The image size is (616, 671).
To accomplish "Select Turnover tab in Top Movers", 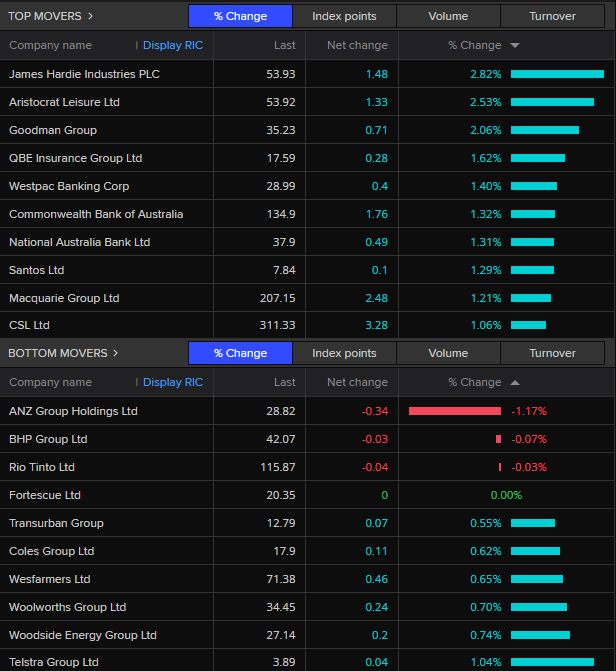I will point(552,16).
